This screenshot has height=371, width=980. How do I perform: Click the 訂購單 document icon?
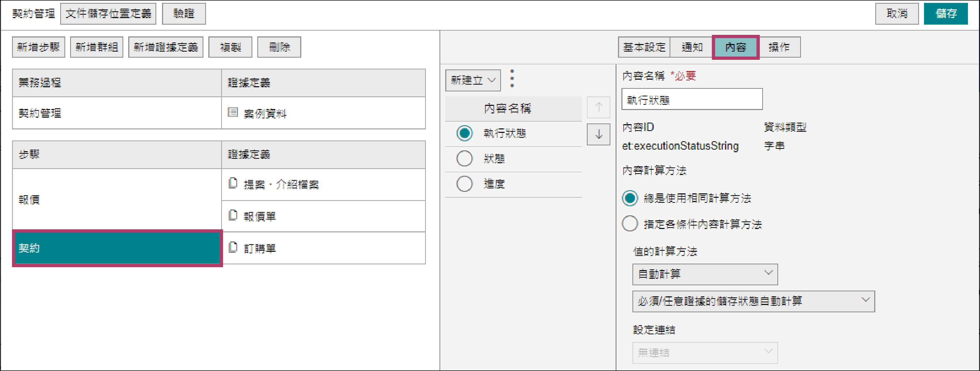coord(232,248)
